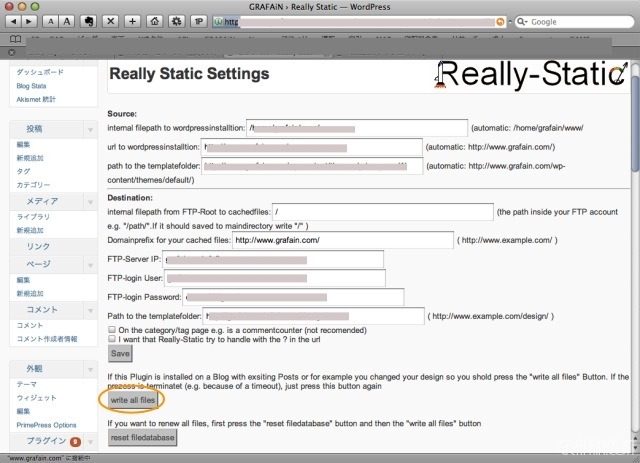
Task: Click the FTP-login Password field
Action: (x=293, y=297)
